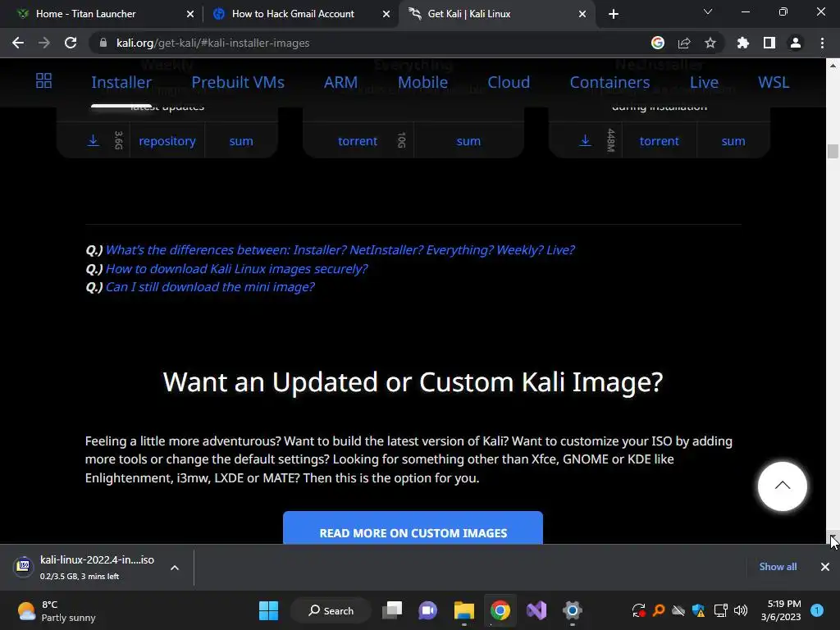The height and width of the screenshot is (630, 840).
Task: Select the Installer nav item
Action: tap(121, 82)
